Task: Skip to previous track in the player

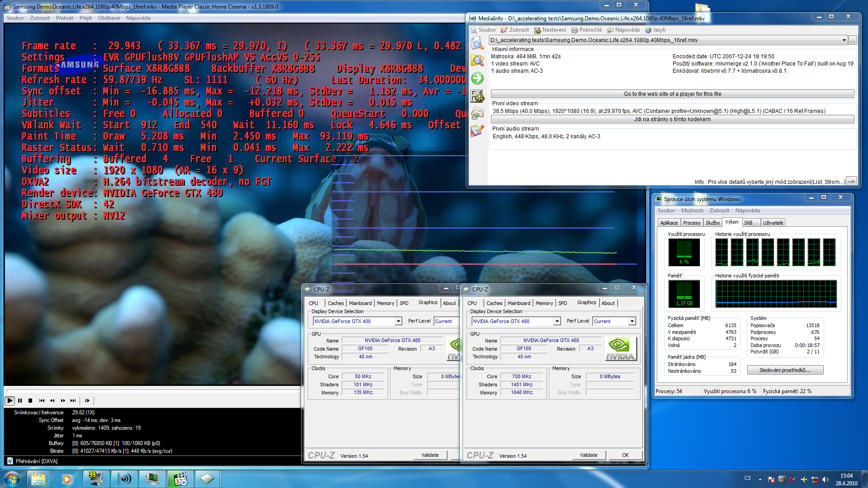Action: (x=42, y=400)
